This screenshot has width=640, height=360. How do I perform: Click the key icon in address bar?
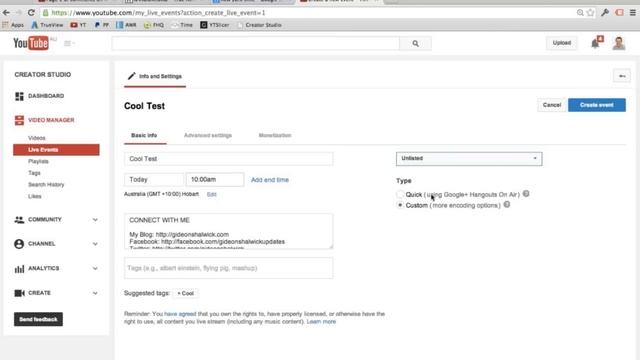pos(605,13)
